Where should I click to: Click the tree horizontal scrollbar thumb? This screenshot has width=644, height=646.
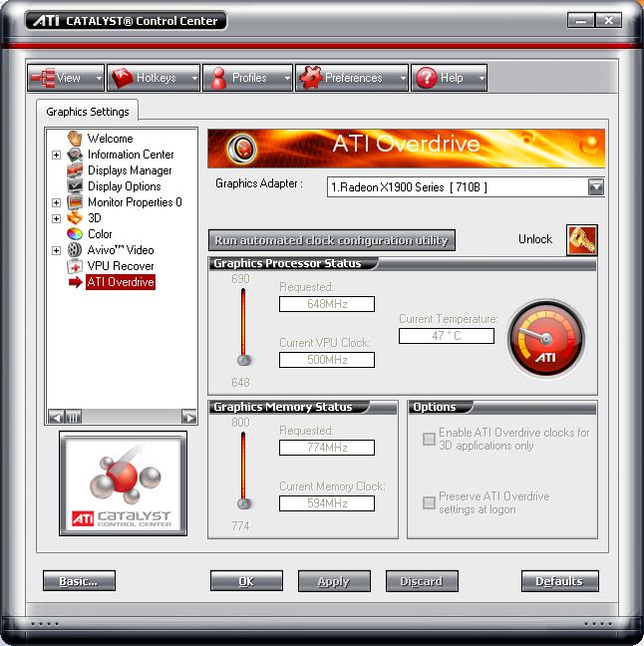[x=74, y=418]
